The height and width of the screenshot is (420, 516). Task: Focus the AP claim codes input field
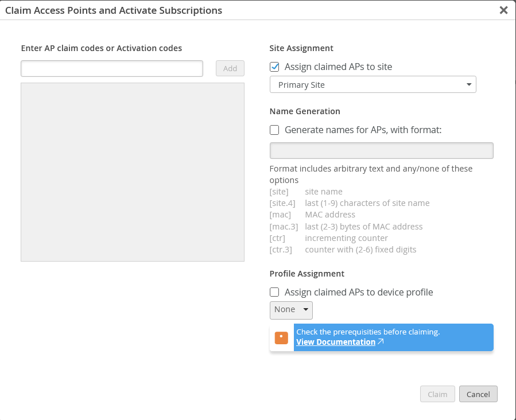click(x=112, y=68)
